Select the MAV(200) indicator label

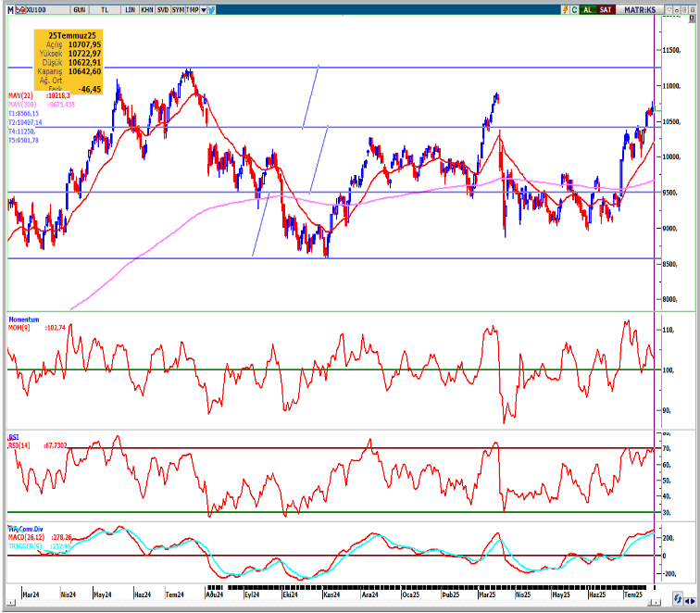[x=22, y=105]
